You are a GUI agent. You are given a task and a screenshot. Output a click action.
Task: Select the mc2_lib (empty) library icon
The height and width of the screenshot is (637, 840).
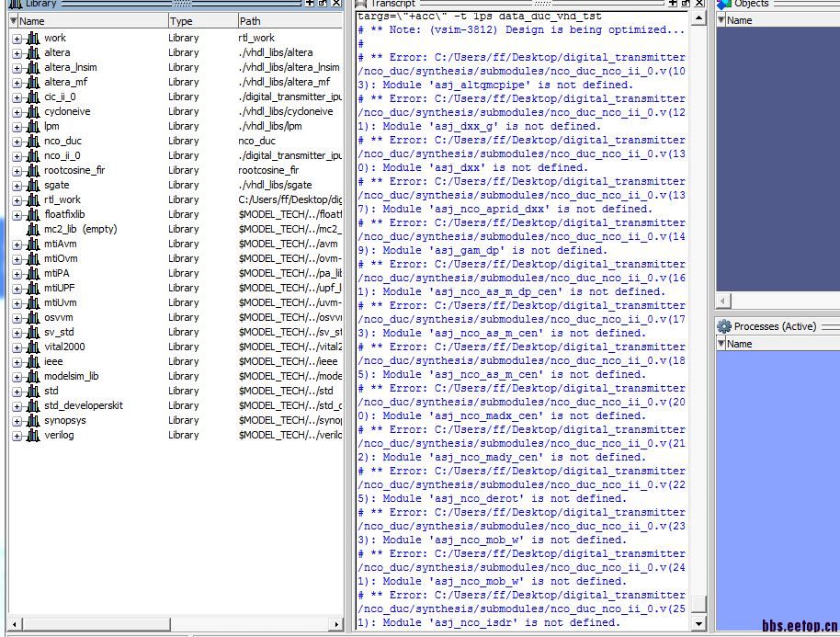click(x=33, y=229)
